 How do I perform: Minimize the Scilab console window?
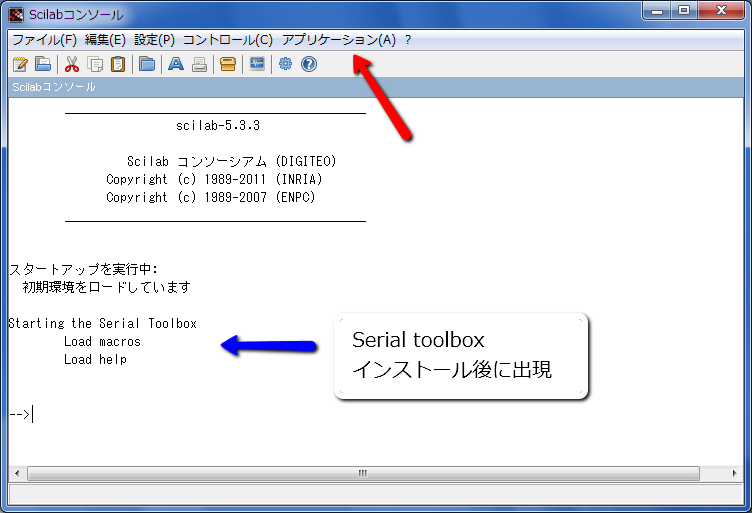pos(657,11)
